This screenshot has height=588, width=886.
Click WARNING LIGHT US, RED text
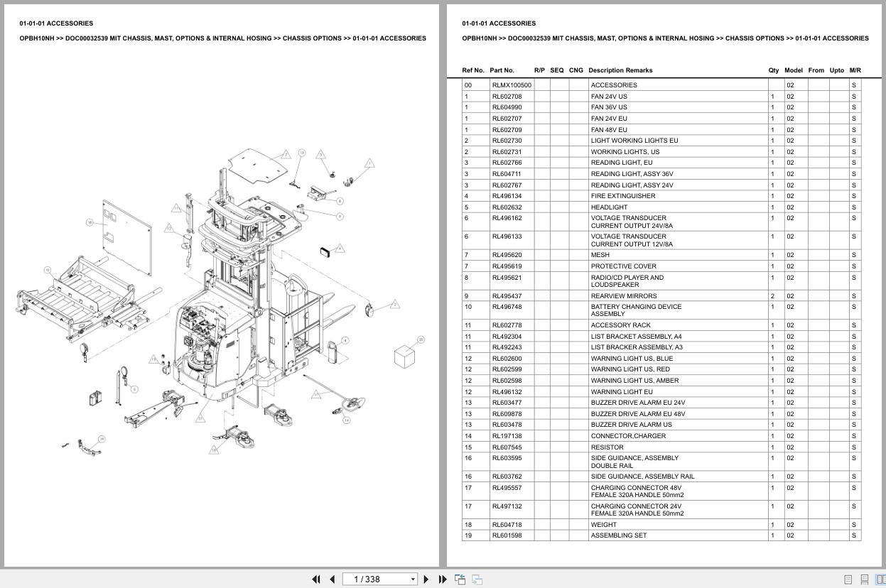[x=630, y=369]
